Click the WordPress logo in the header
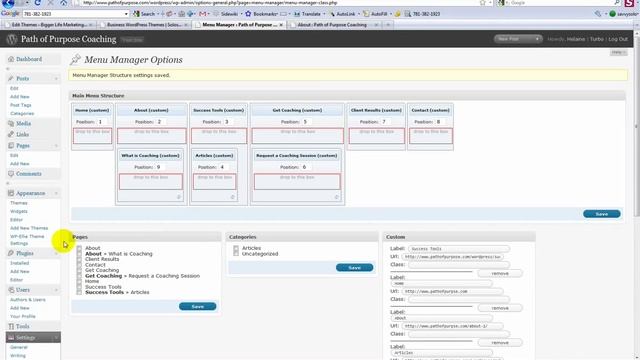 pos(12,39)
